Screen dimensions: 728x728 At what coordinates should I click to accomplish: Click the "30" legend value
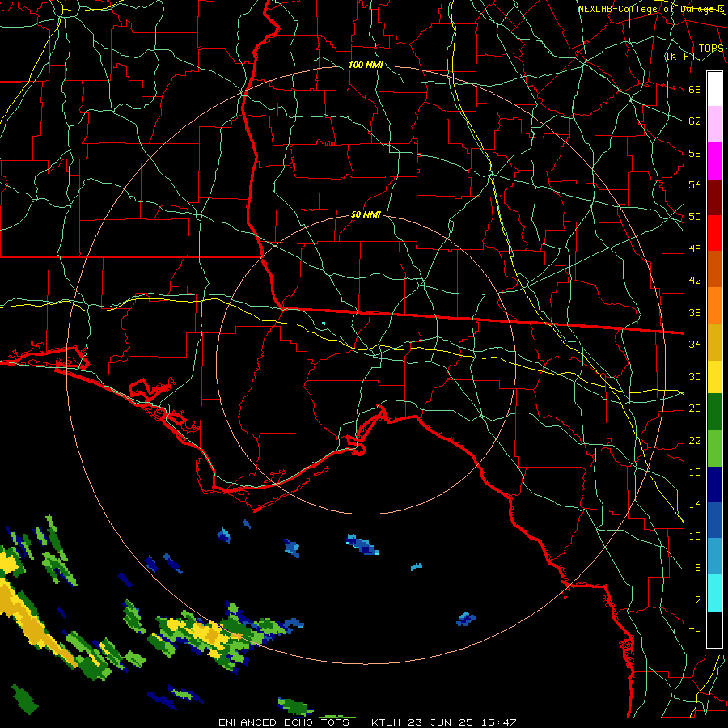695,376
